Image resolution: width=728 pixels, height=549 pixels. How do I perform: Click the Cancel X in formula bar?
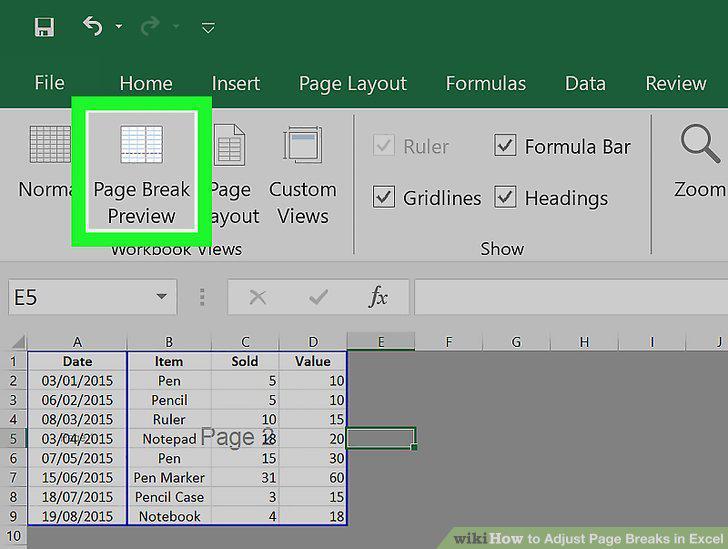pyautogui.click(x=258, y=297)
